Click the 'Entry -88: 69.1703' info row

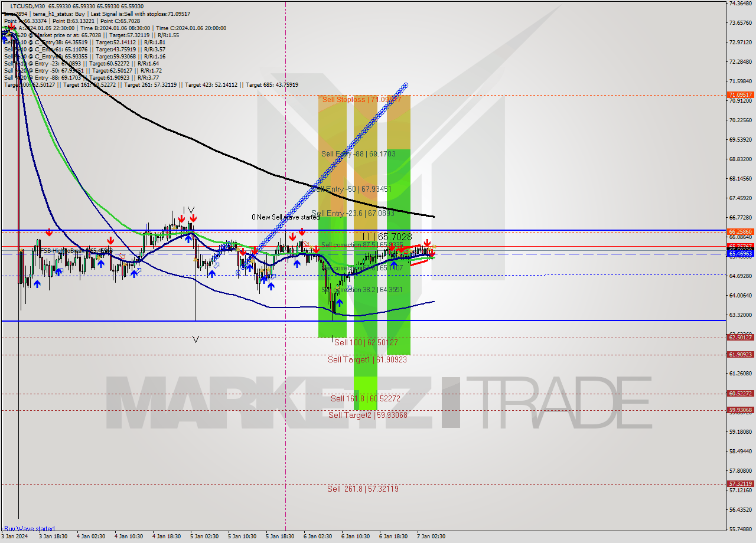point(82,77)
